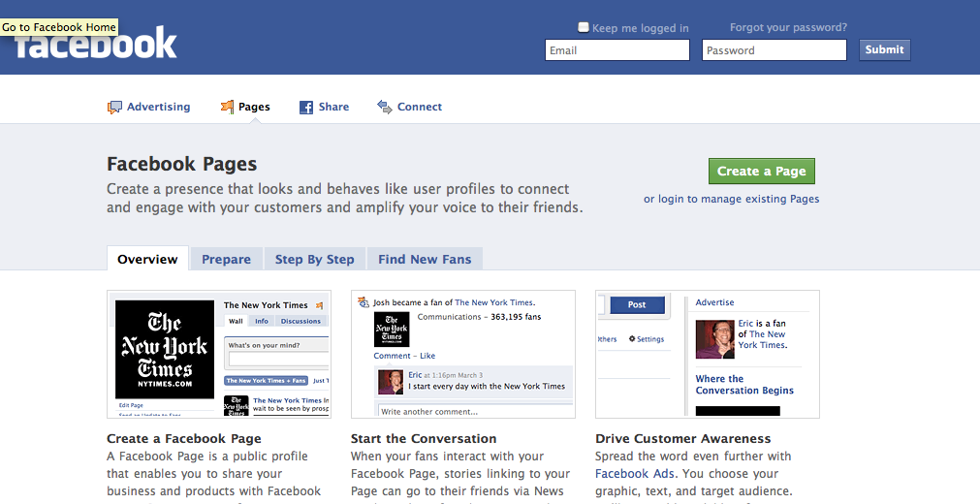Click the Advertise screenshot thumbnail
The width and height of the screenshot is (980, 504).
pyautogui.click(x=708, y=354)
